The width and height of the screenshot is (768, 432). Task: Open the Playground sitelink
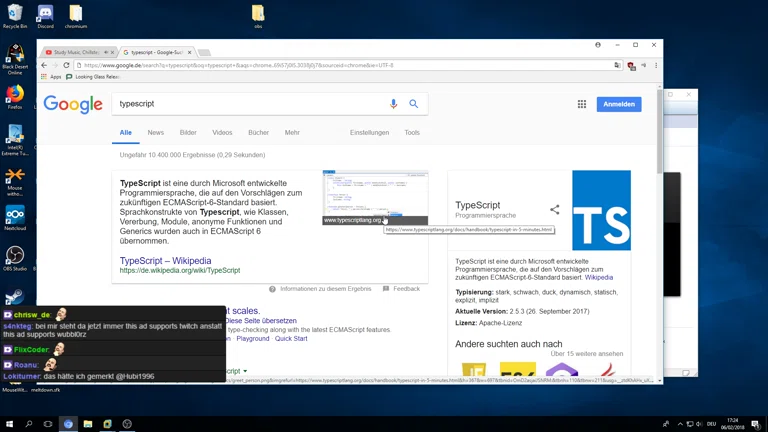253,338
